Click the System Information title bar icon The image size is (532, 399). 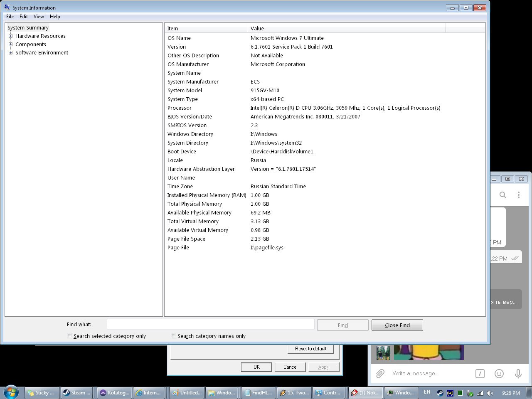[x=7, y=7]
